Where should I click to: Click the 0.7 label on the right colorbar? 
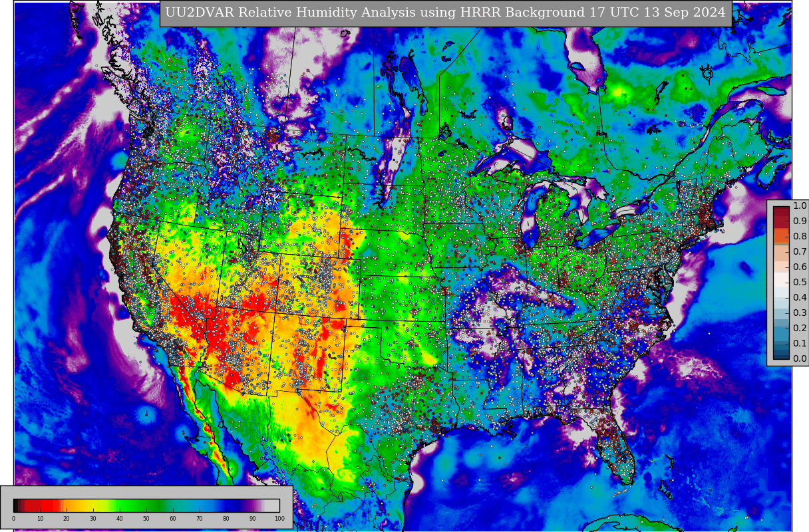tap(800, 251)
